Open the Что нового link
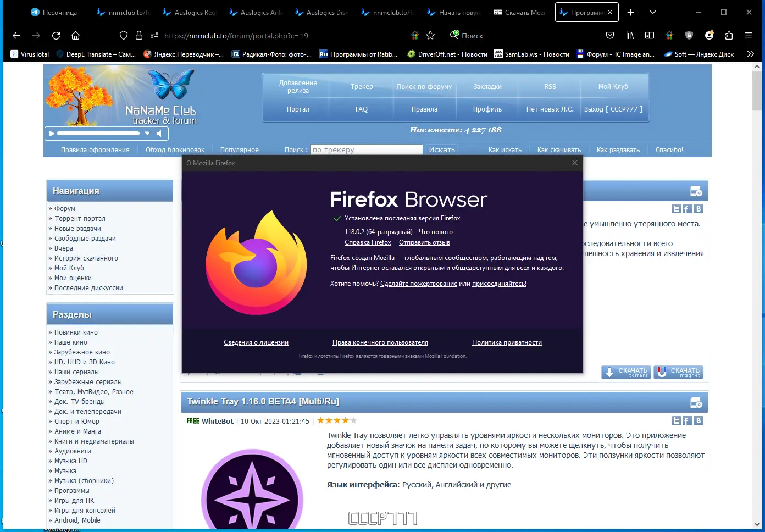765x532 pixels. point(436,232)
